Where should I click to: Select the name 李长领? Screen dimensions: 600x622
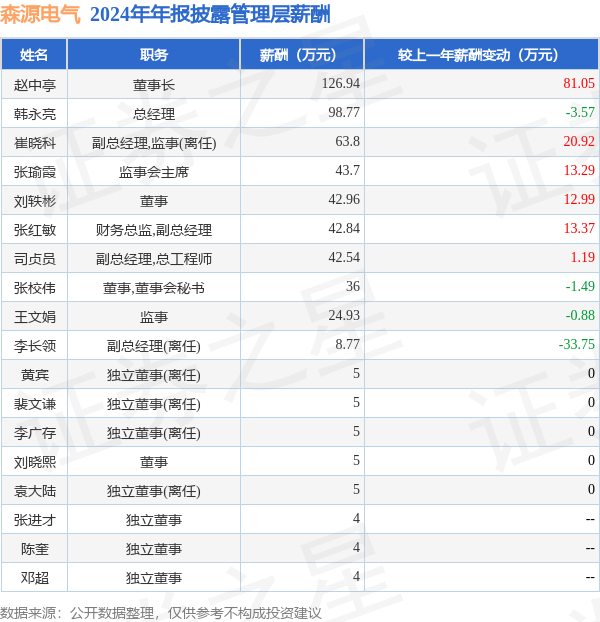coord(35,346)
